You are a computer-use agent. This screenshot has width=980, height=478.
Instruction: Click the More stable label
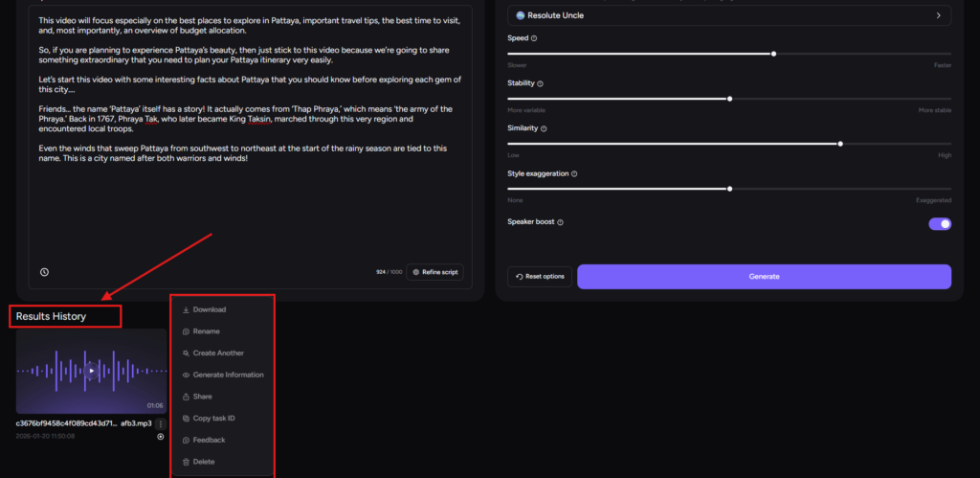[x=935, y=110]
